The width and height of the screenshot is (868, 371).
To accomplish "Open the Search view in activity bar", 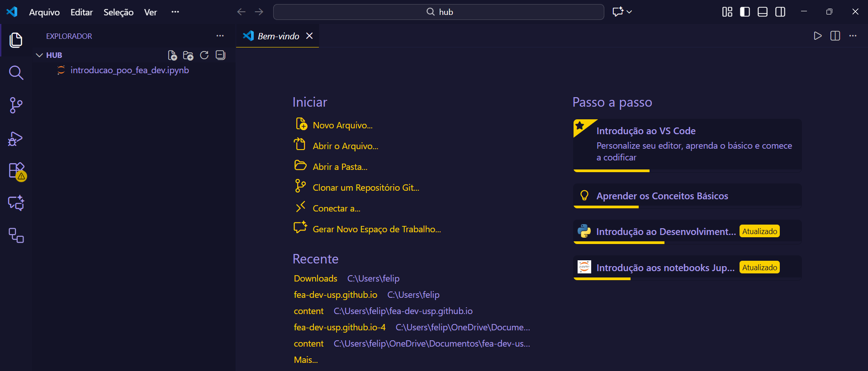I will coord(16,72).
